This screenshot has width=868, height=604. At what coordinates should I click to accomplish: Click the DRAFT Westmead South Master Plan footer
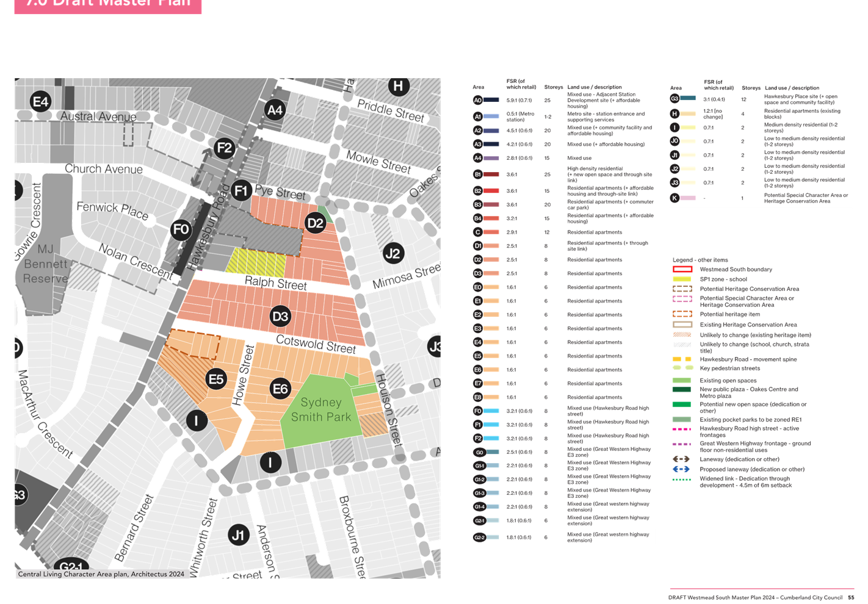[755, 597]
